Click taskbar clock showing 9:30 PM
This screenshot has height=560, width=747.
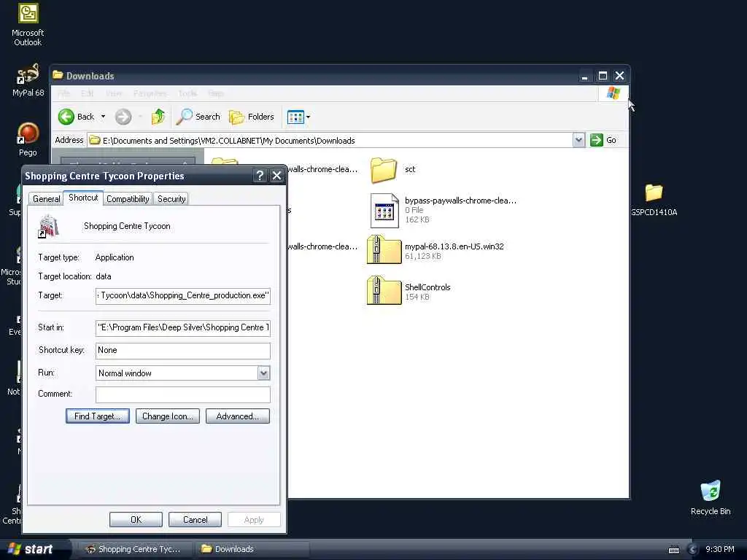[x=719, y=549]
